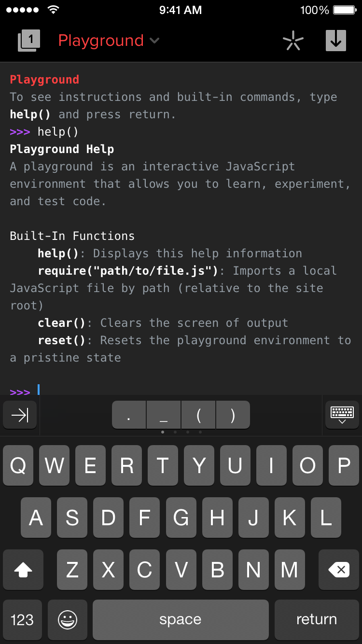The image size is (362, 644).
Task: Tap the command prompt input line
Action: (x=193, y=390)
